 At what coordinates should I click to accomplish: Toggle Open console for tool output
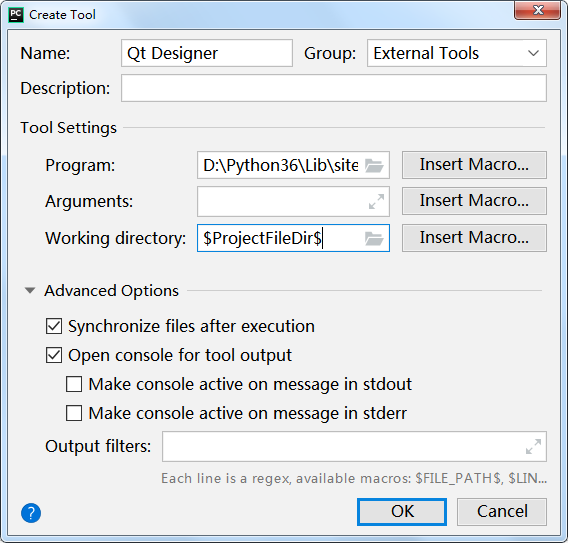pos(54,355)
